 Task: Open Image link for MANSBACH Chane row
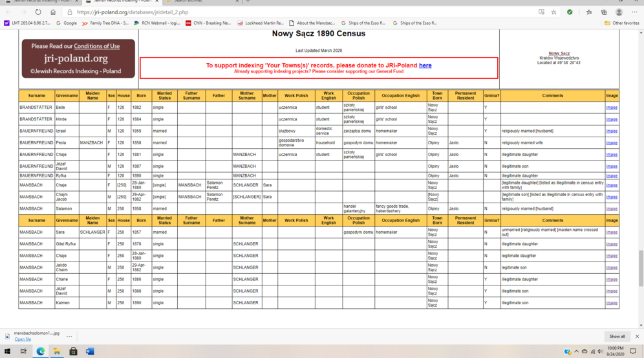tap(612, 280)
